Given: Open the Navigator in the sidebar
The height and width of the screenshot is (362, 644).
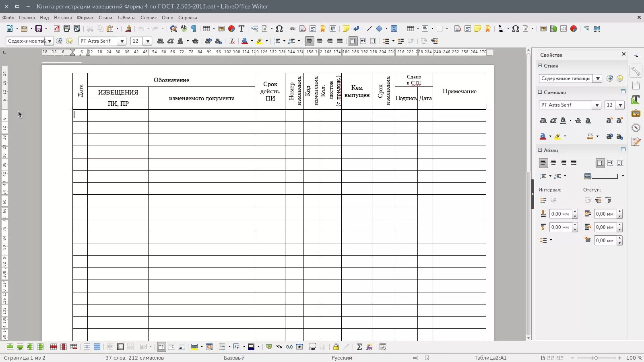Looking at the screenshot, I should [x=636, y=128].
